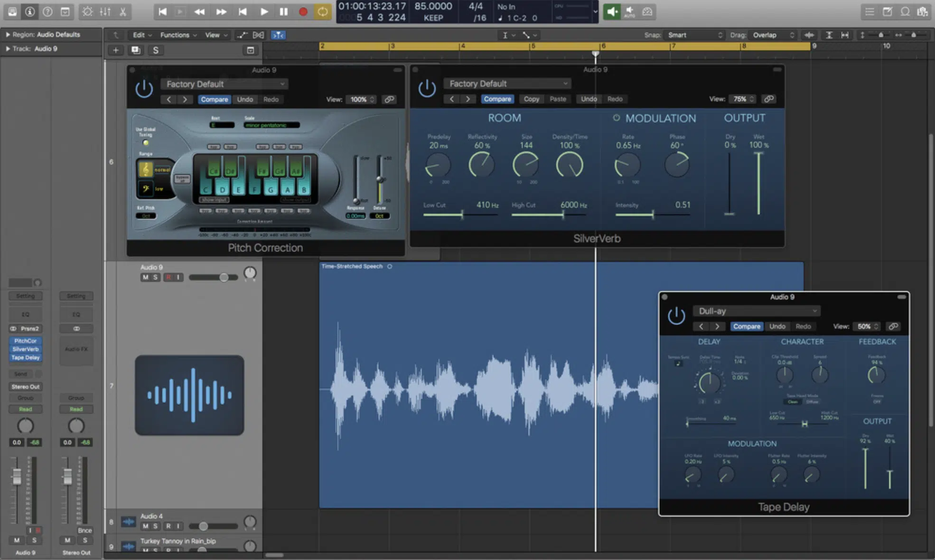
Task: Open the Editors scissors icon
Action: [122, 11]
